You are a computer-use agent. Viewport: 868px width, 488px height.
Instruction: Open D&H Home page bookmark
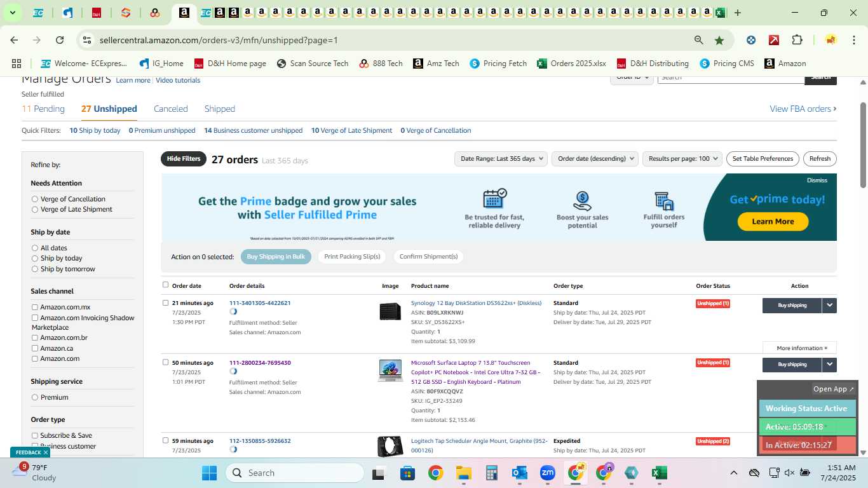click(230, 64)
